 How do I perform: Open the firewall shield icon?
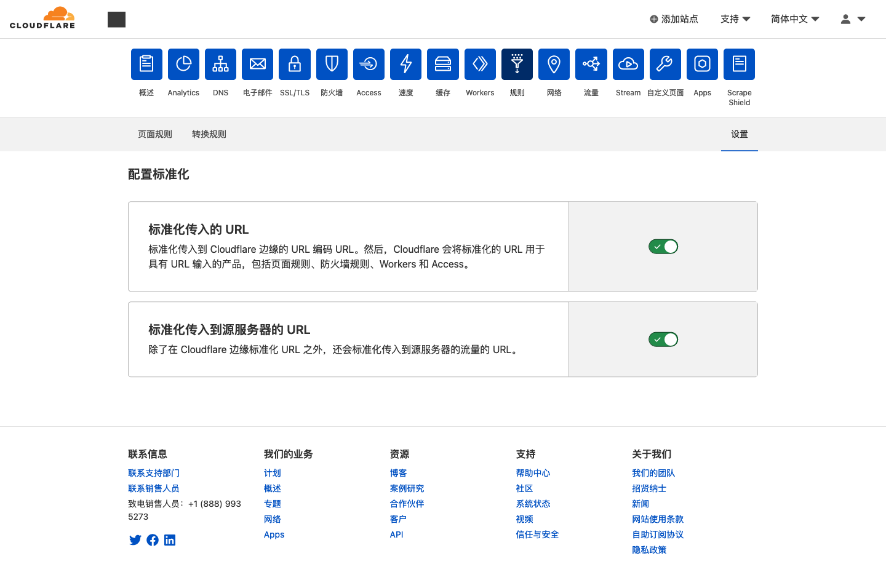(332, 64)
